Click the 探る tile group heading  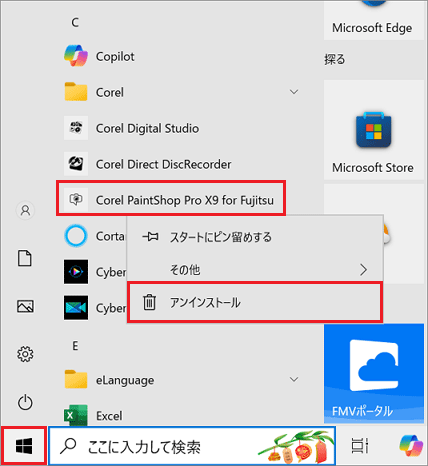[335, 59]
